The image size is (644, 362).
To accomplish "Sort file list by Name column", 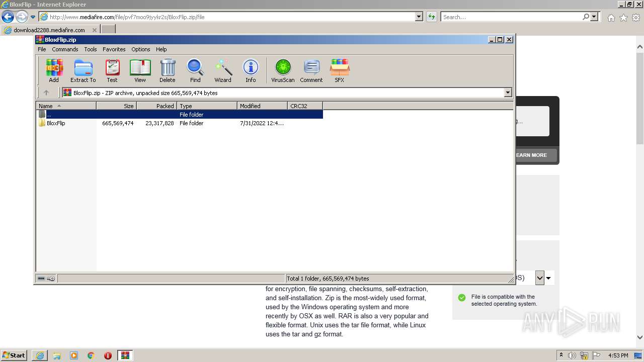I will pos(66,106).
